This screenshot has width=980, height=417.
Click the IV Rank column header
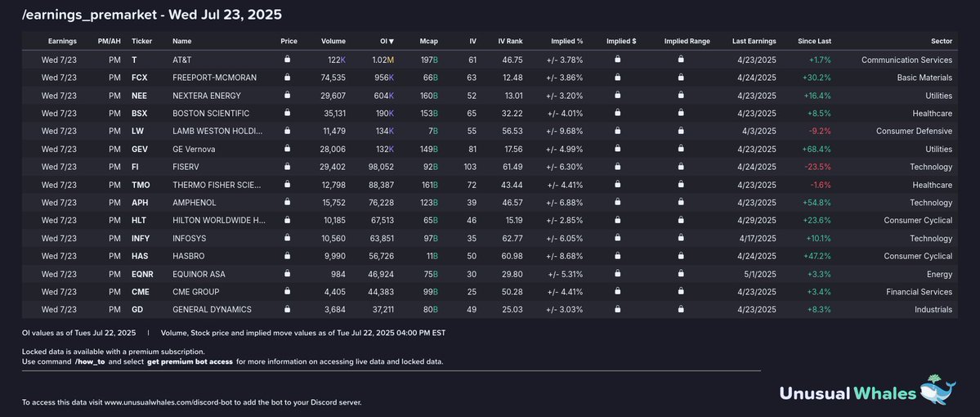[510, 41]
